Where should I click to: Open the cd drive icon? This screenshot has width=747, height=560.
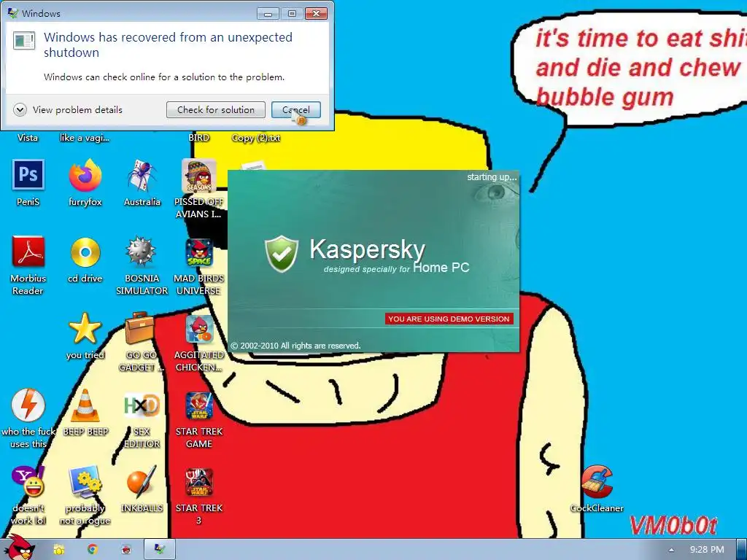click(x=85, y=252)
